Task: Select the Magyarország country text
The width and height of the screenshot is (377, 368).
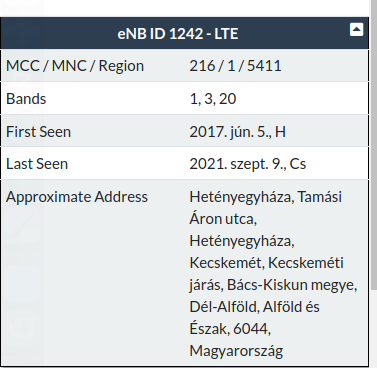Action: coord(236,351)
